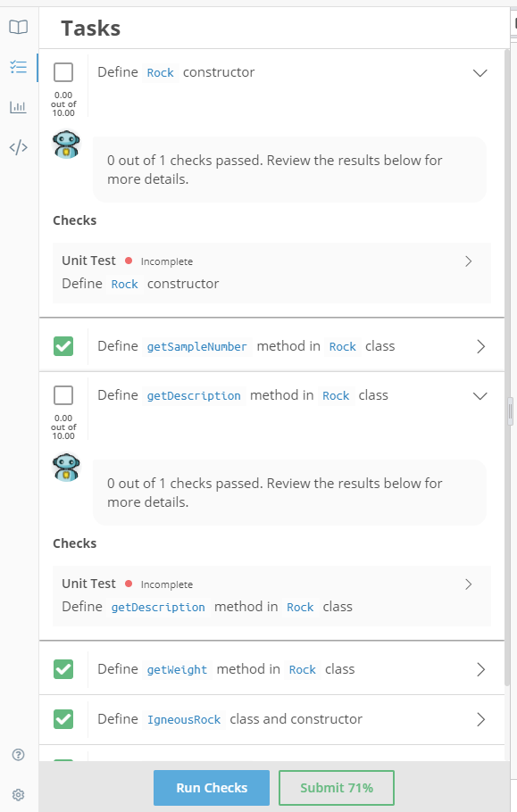Toggle the Define Rock constructor checkbox
The width and height of the screenshot is (517, 812).
tap(63, 72)
